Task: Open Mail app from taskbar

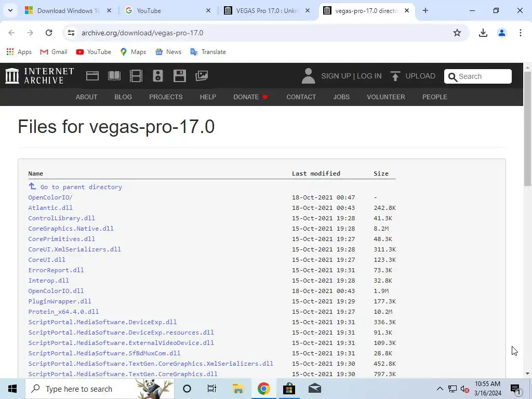Action: click(x=314, y=389)
